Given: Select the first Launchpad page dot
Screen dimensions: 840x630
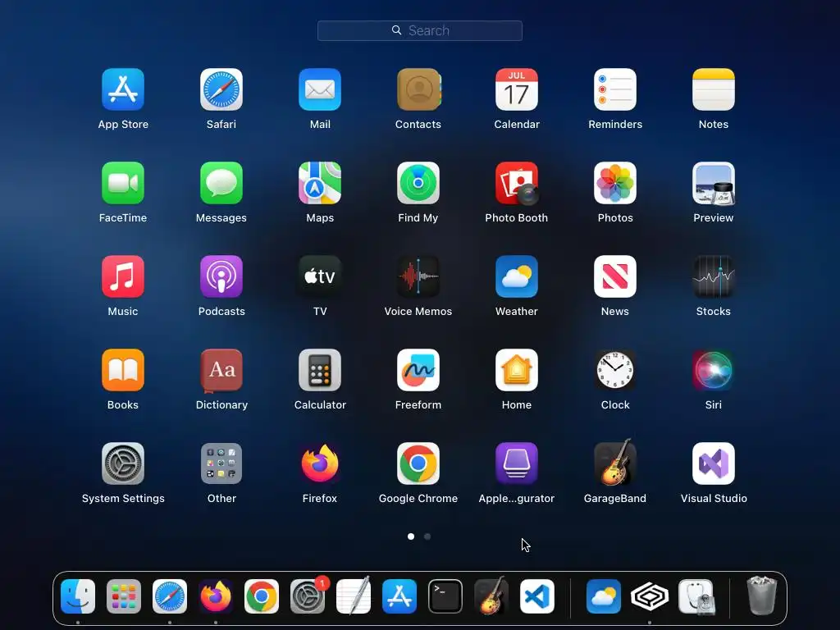Looking at the screenshot, I should click(x=411, y=536).
